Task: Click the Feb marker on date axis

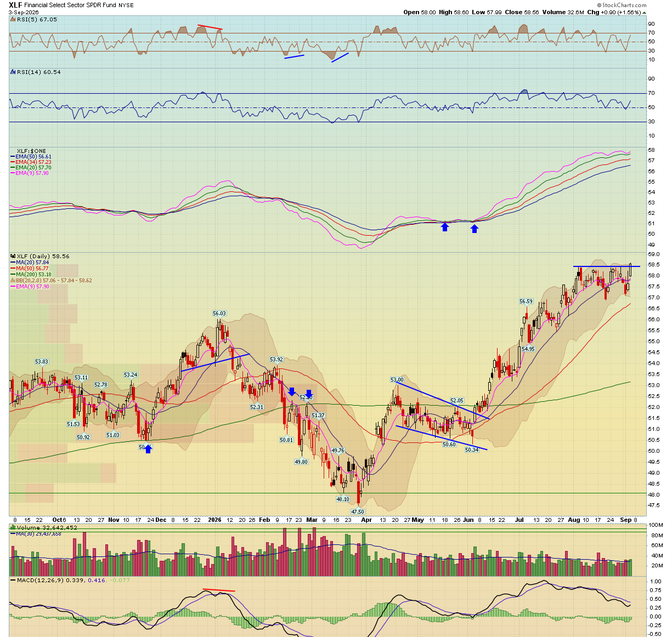Action: (264, 520)
